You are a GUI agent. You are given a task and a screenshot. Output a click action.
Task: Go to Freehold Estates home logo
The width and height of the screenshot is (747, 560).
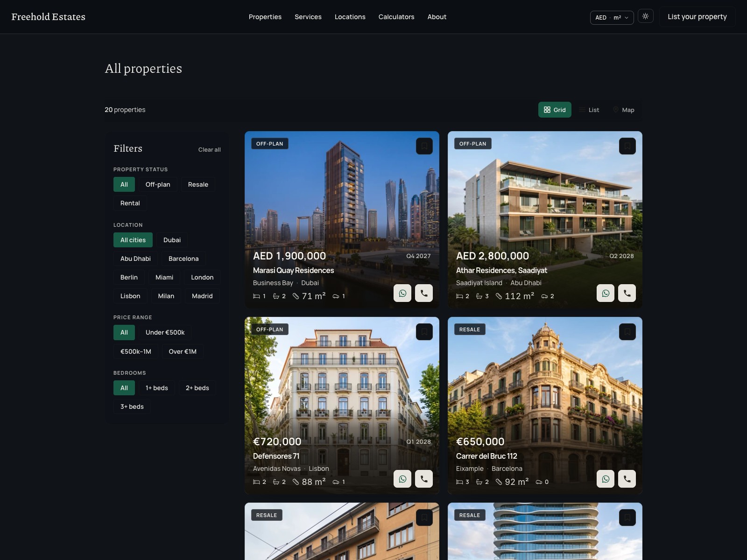click(49, 17)
